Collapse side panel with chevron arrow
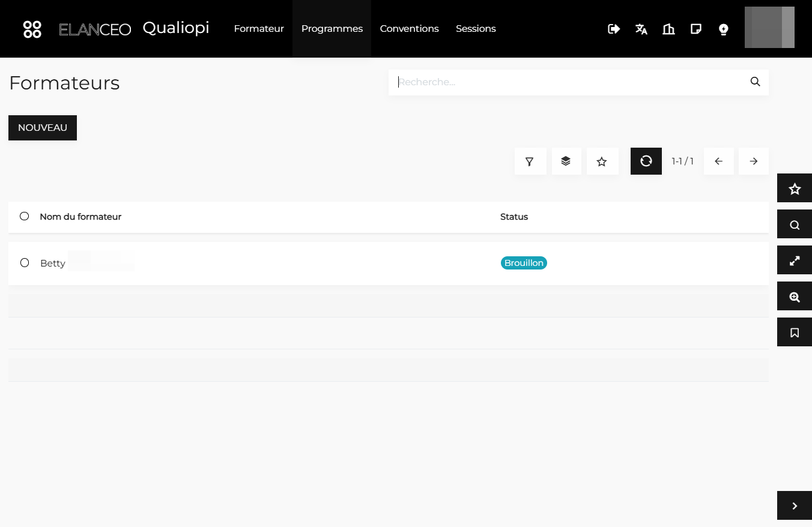This screenshot has width=812, height=527. [795, 506]
